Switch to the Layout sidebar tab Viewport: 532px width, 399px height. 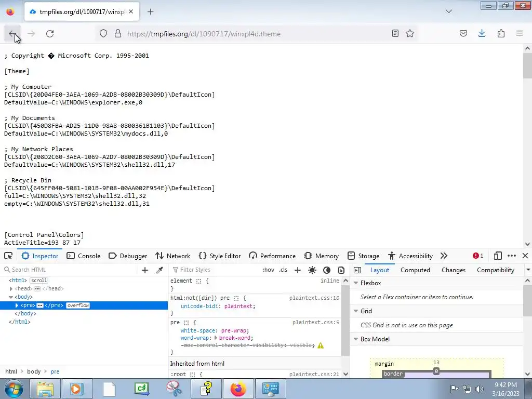tap(380, 270)
